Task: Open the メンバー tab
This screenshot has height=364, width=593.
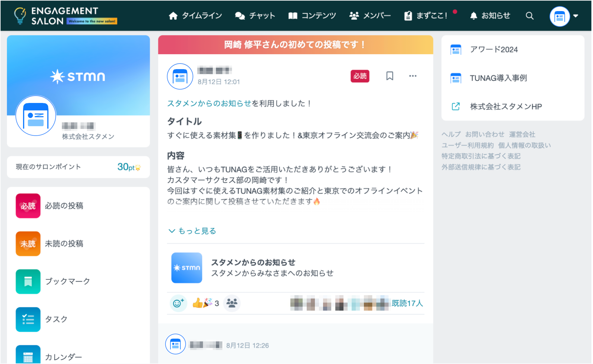Action: pyautogui.click(x=370, y=16)
